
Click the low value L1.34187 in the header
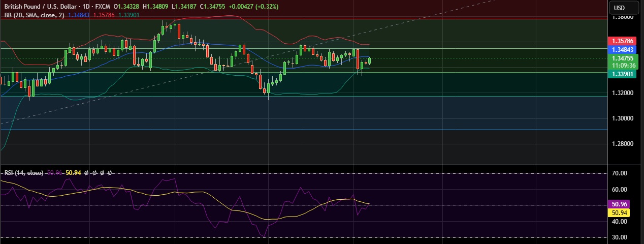click(x=185, y=7)
